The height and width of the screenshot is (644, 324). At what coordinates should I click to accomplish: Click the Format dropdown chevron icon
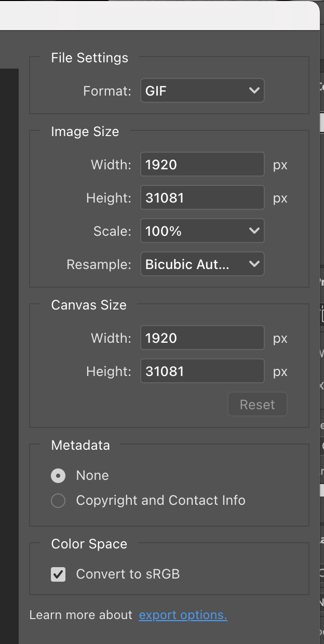254,90
